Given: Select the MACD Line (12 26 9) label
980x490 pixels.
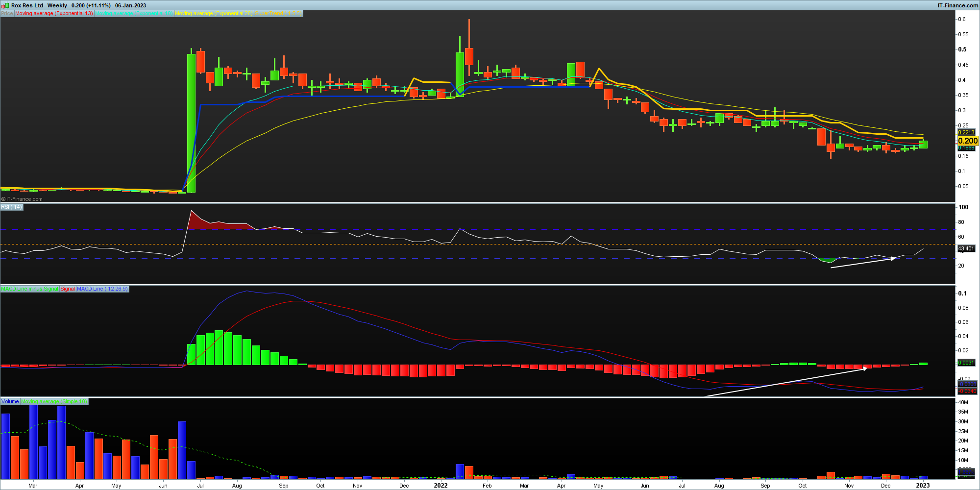Looking at the screenshot, I should [102, 289].
